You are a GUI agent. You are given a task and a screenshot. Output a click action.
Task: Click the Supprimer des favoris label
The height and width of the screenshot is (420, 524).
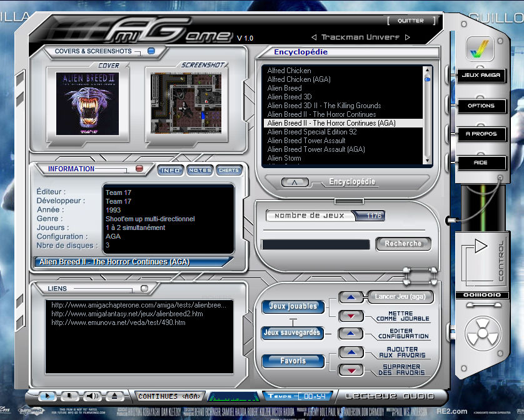(401, 369)
